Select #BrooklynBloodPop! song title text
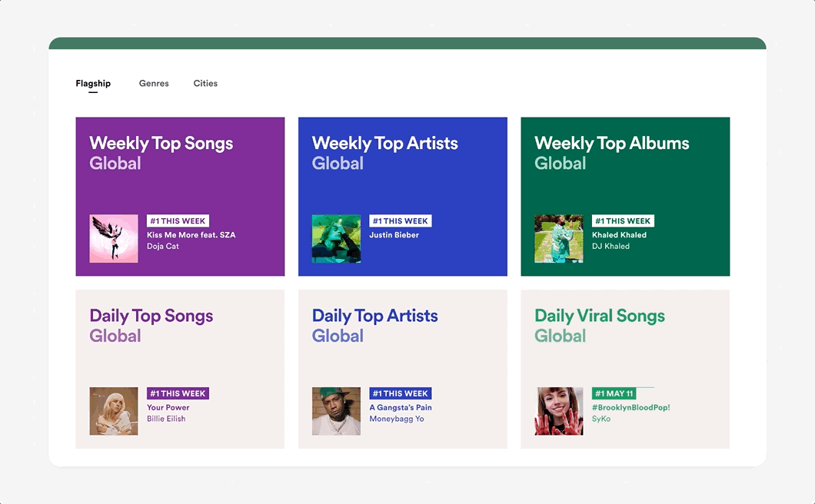Screen dimensions: 815x504 pos(631,407)
